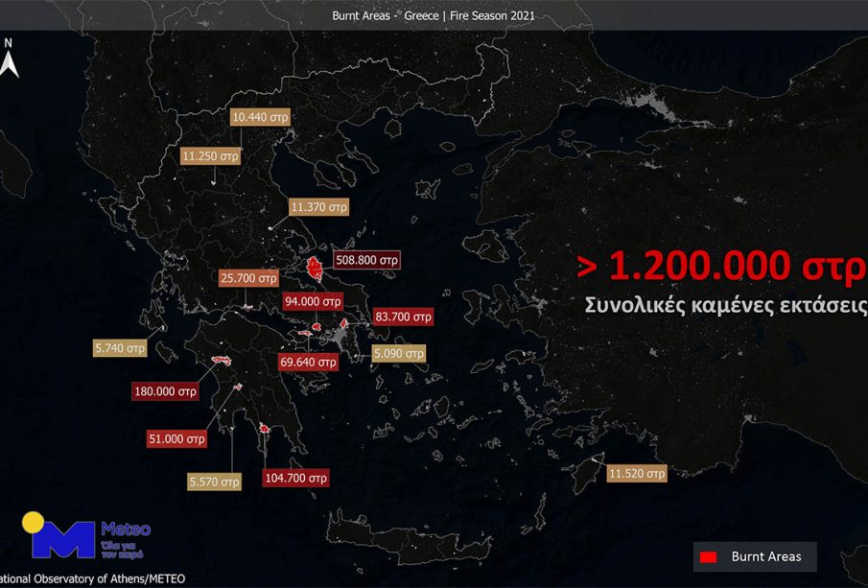Click the red Burnt Areas legend swatch
Viewport: 868px width, 588px height.
709,556
